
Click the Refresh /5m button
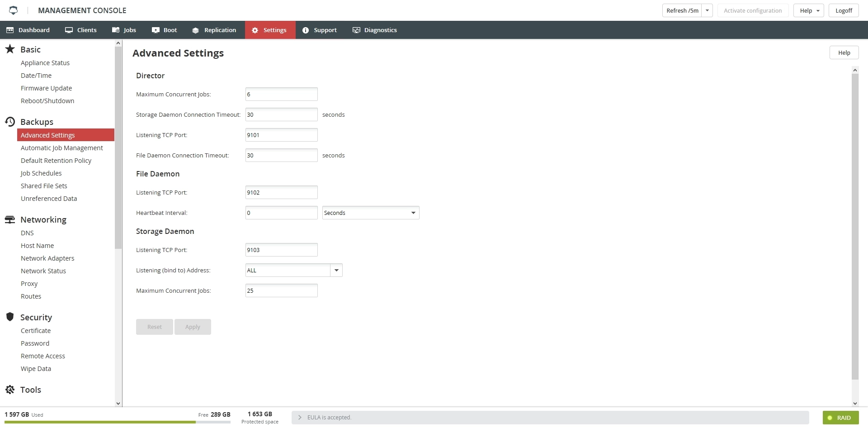pyautogui.click(x=682, y=10)
